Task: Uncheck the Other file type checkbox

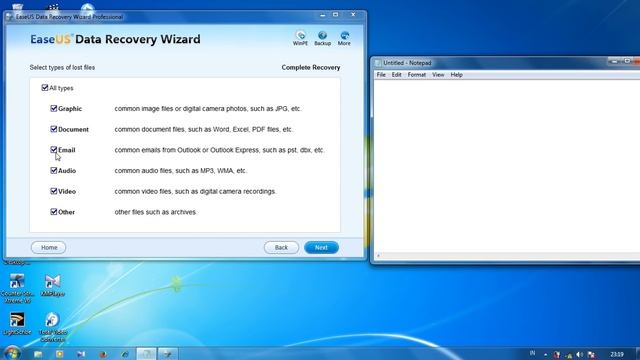Action: coord(53,211)
